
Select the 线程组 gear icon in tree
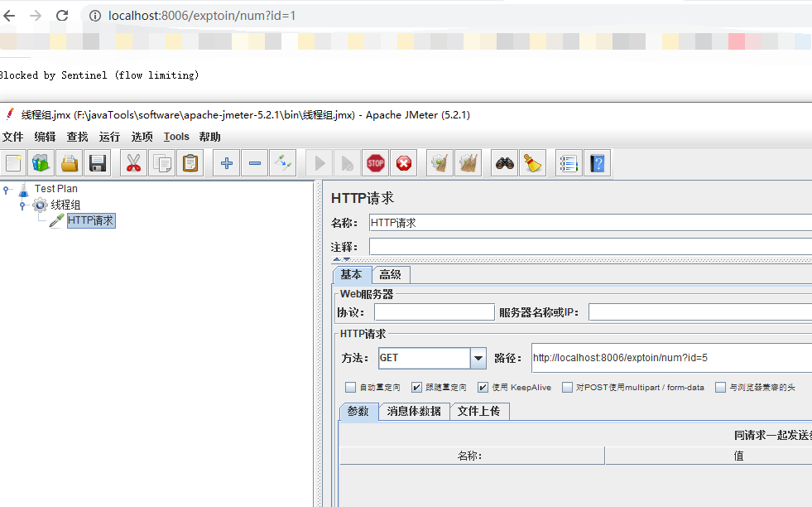(x=40, y=205)
